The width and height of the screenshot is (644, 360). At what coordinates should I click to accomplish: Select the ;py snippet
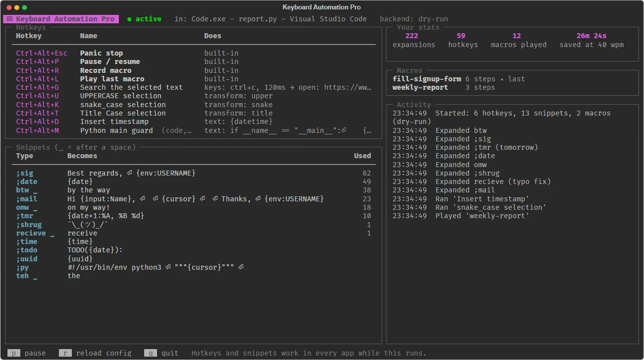(194, 267)
